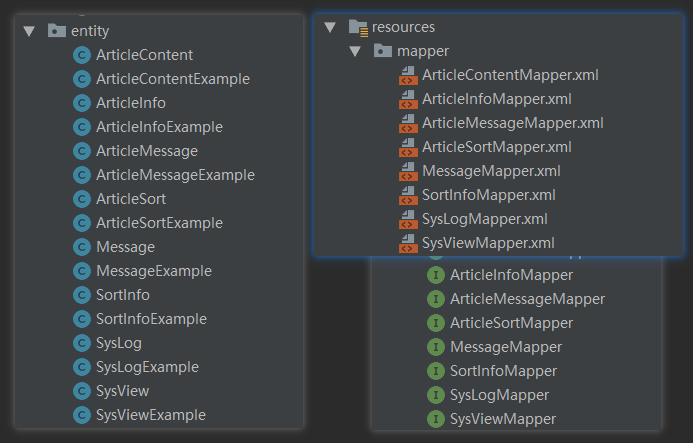
Task: Click the mapper folder icon under resources
Action: coord(382,51)
